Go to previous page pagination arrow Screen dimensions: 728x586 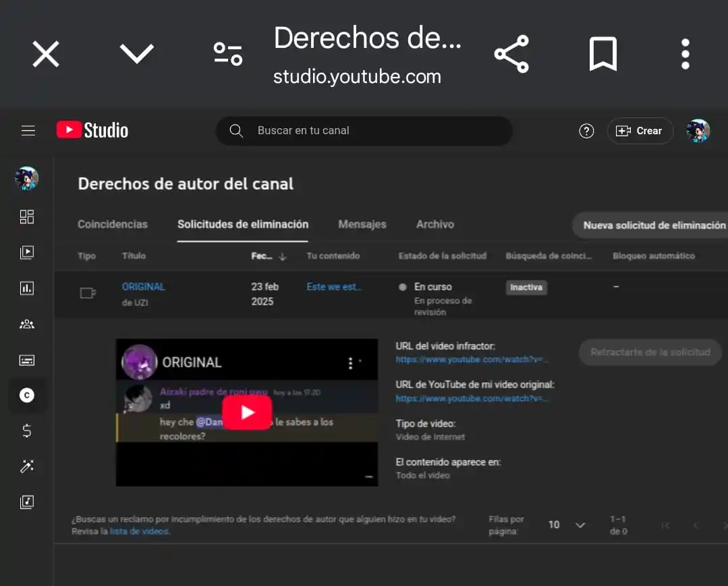(x=696, y=525)
